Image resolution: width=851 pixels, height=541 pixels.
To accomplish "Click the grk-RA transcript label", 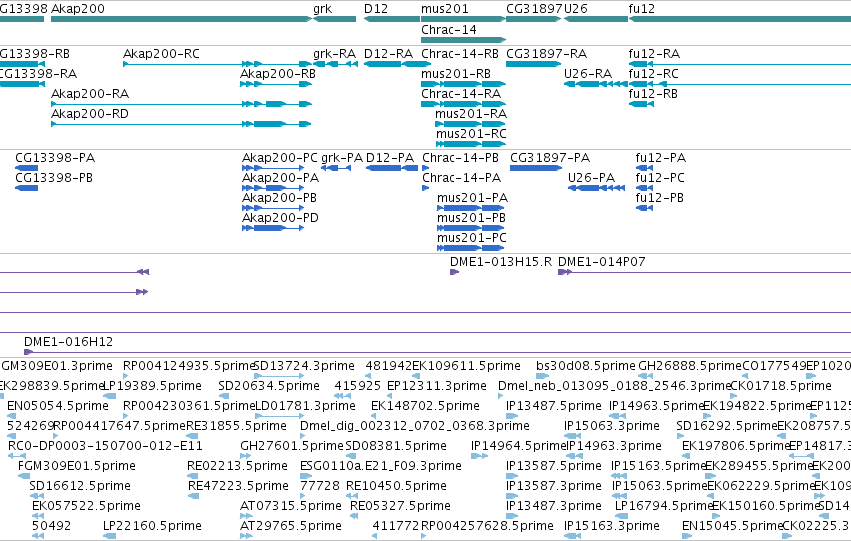I will [334, 54].
